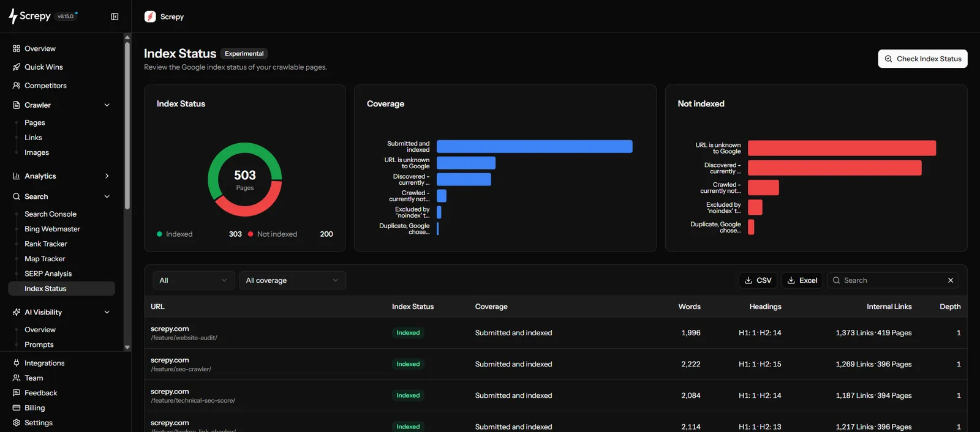This screenshot has width=980, height=432.
Task: Click the Quick Wins rocket icon
Action: [17, 67]
